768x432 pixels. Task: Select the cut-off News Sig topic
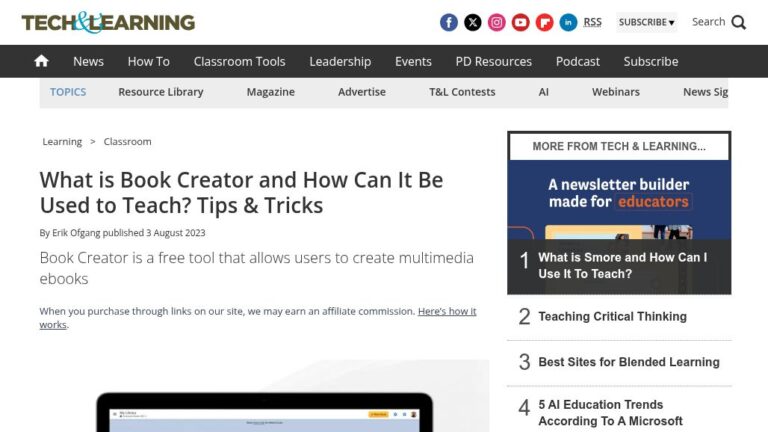coord(705,92)
